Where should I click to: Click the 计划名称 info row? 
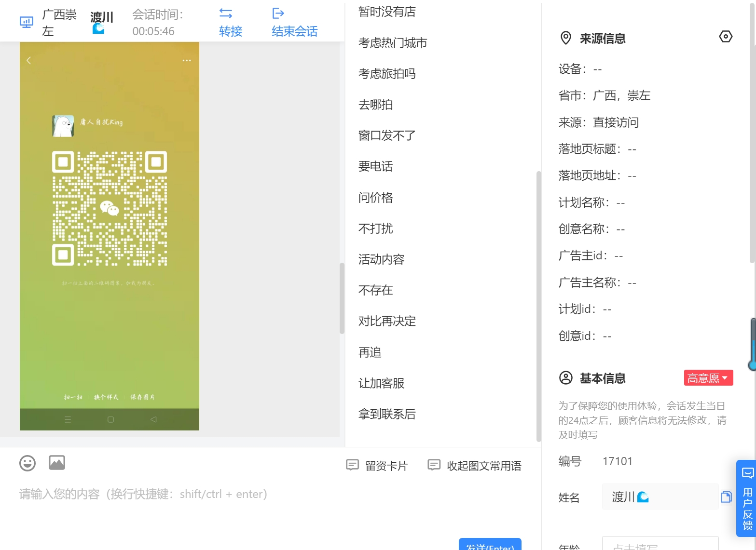[592, 202]
